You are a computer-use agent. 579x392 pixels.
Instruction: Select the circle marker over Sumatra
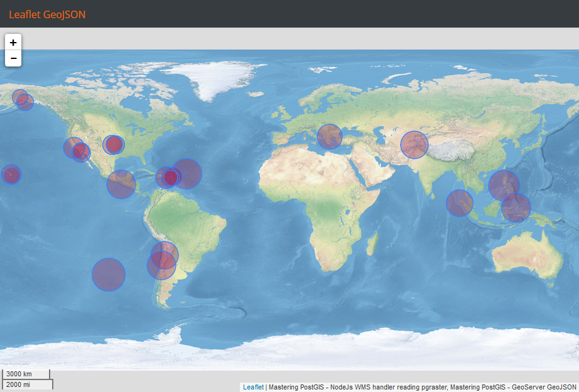coord(460,203)
